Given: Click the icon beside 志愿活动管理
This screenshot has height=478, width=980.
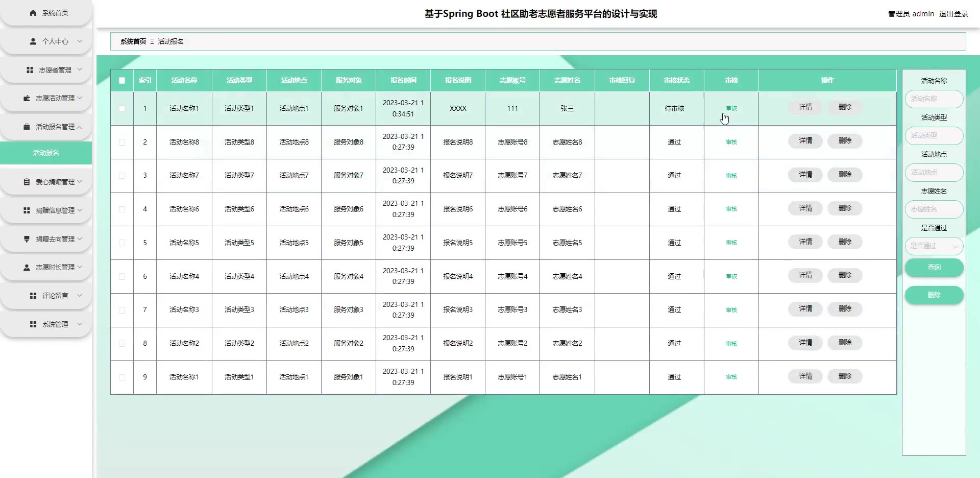Looking at the screenshot, I should (27, 98).
